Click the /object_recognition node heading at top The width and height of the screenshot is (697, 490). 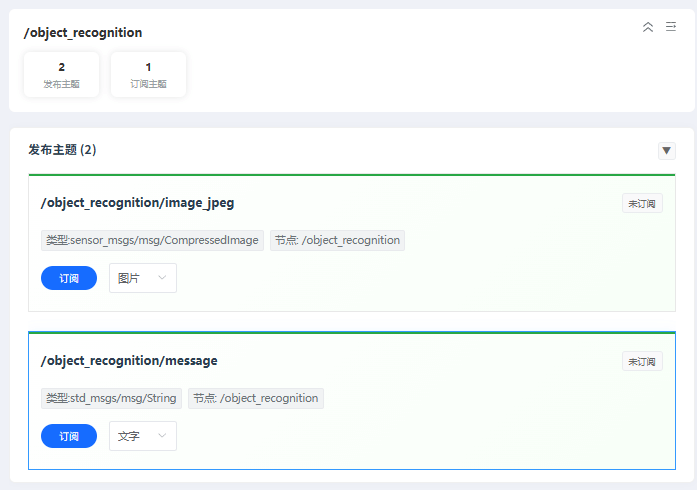tap(83, 33)
